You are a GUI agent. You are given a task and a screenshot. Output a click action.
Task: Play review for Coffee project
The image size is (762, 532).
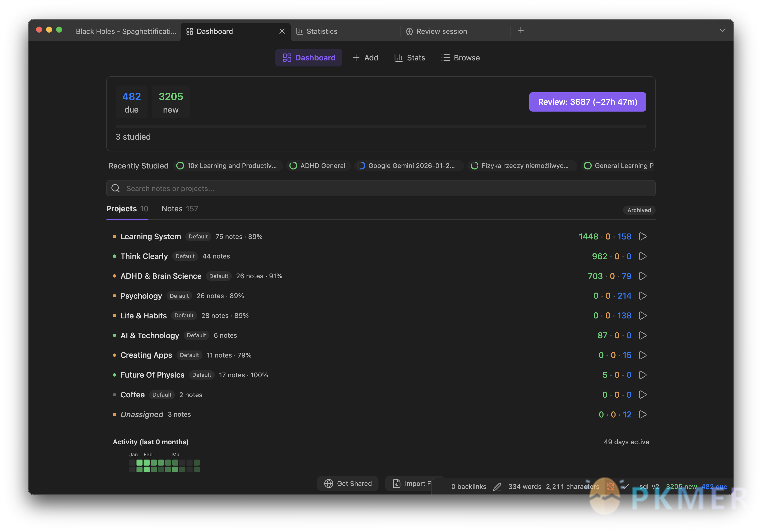click(x=643, y=395)
